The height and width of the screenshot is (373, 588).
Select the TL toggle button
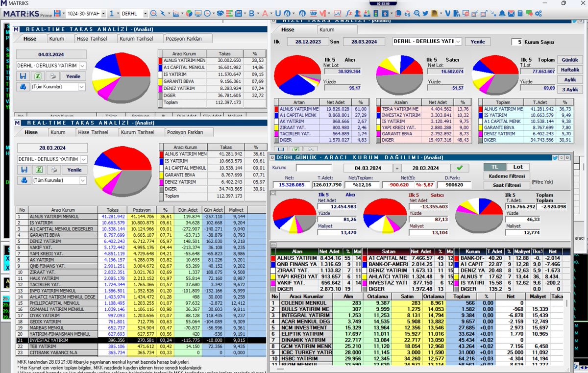tap(495, 167)
